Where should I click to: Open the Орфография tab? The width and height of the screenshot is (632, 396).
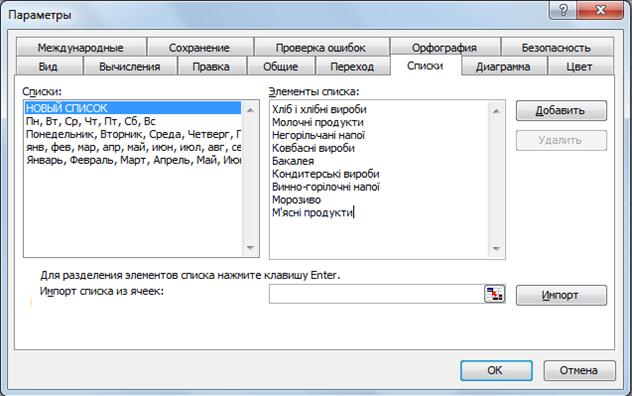pos(444,48)
